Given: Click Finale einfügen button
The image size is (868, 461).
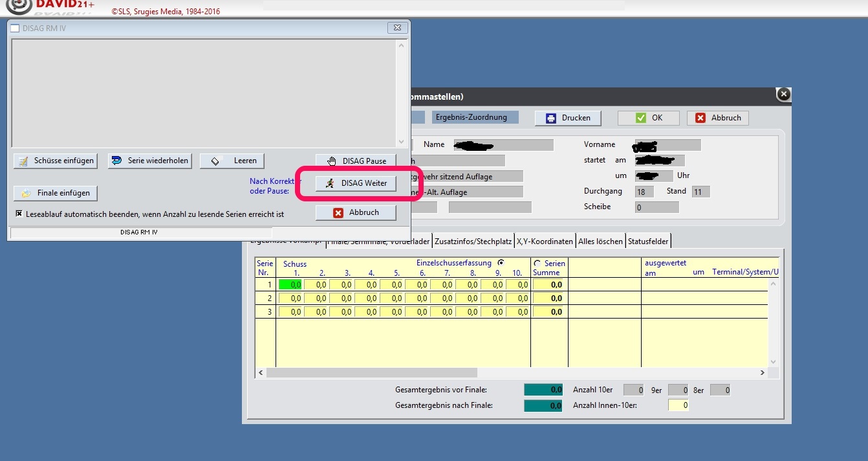Looking at the screenshot, I should click(x=55, y=193).
